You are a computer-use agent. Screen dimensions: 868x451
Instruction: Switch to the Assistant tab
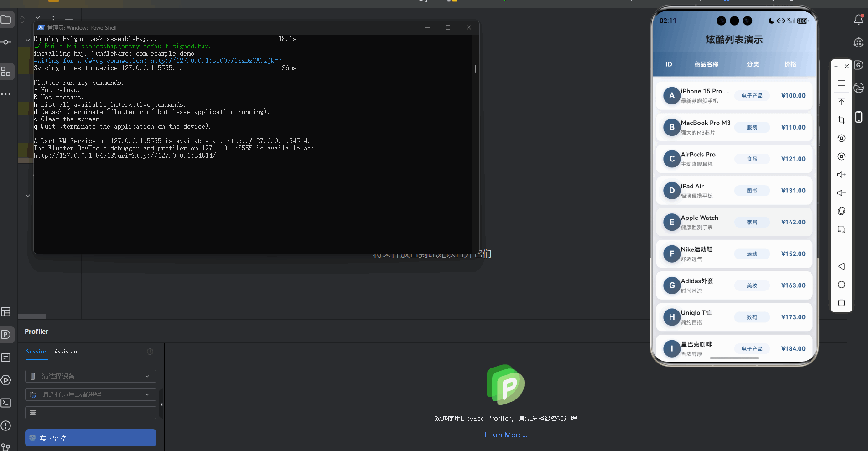pos(67,352)
